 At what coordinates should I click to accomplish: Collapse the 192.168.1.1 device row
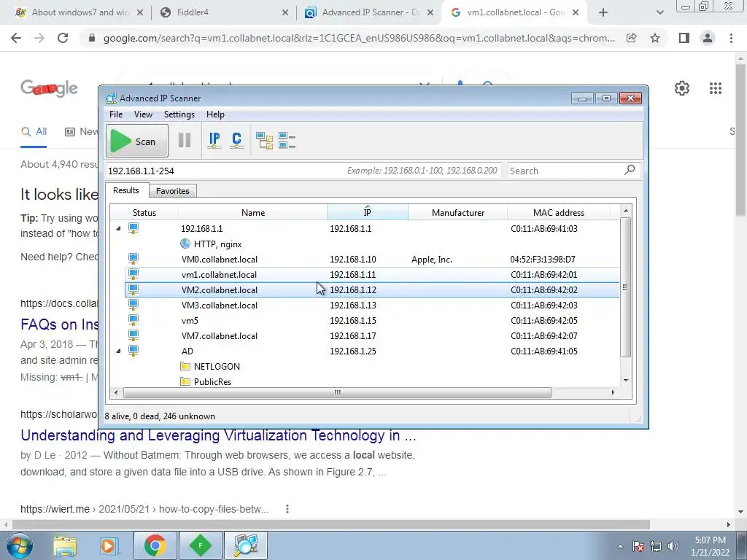pos(119,228)
